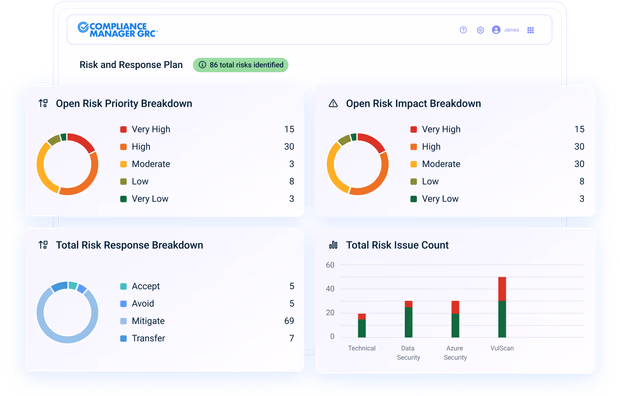Viewport: 620px width, 396px height.
Task: Click the 86 total risks identified badge
Action: pos(240,65)
